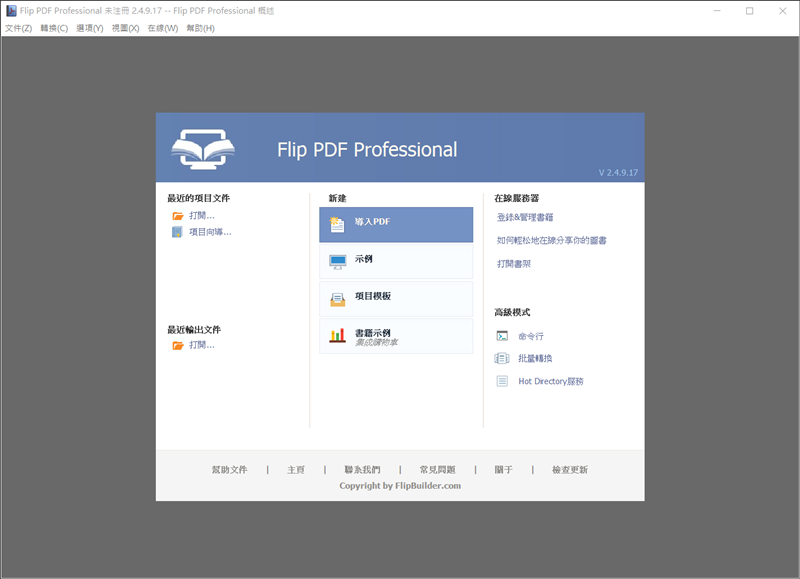Click the 聯系我們 footer link
This screenshot has width=800, height=579.
coord(362,470)
